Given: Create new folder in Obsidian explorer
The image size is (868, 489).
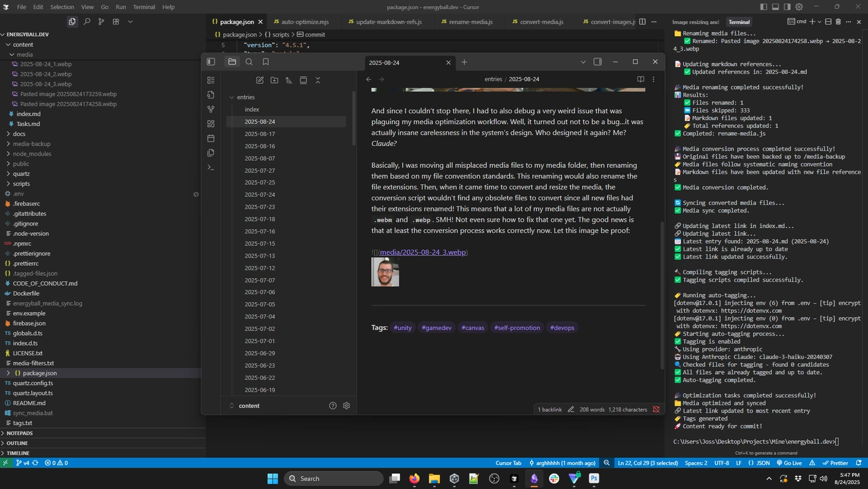Looking at the screenshot, I should coord(274,80).
